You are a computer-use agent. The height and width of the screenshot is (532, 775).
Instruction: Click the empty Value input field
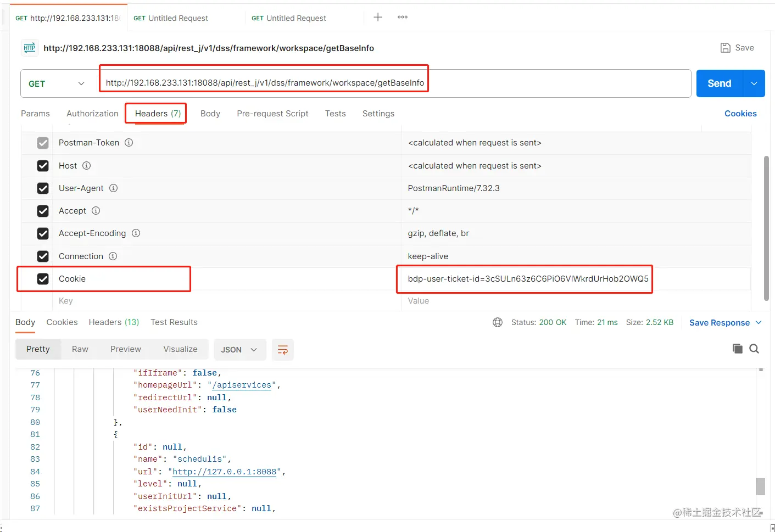576,301
